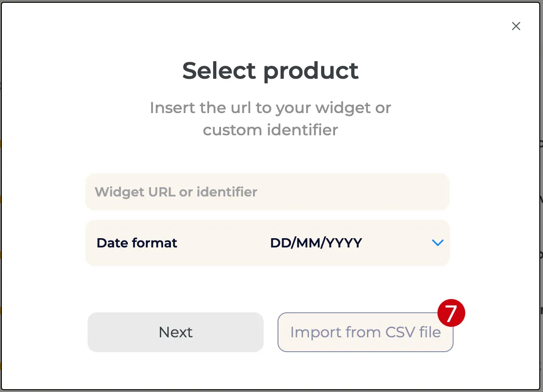
Task: Dismiss the modal via the close icon
Action: click(x=516, y=26)
